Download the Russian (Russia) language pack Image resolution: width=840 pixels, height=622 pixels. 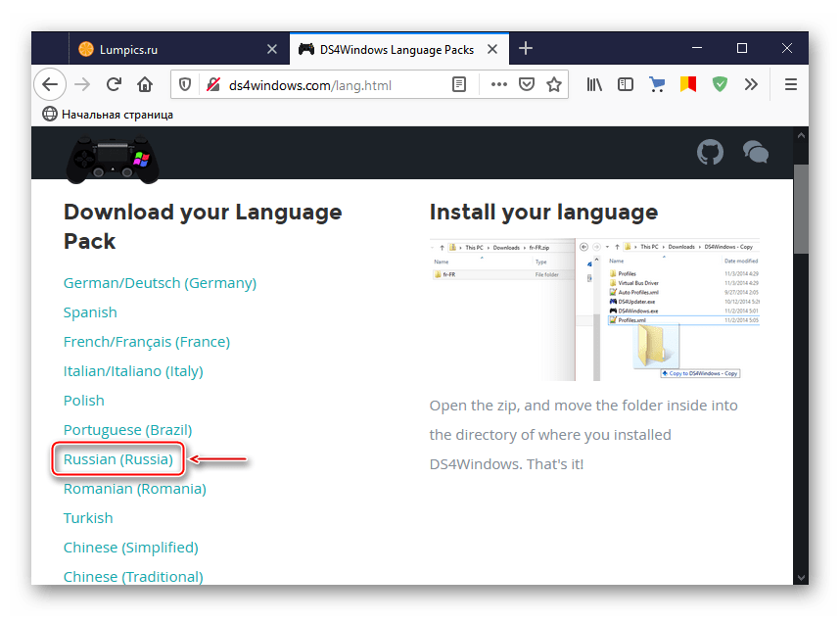pos(117,458)
